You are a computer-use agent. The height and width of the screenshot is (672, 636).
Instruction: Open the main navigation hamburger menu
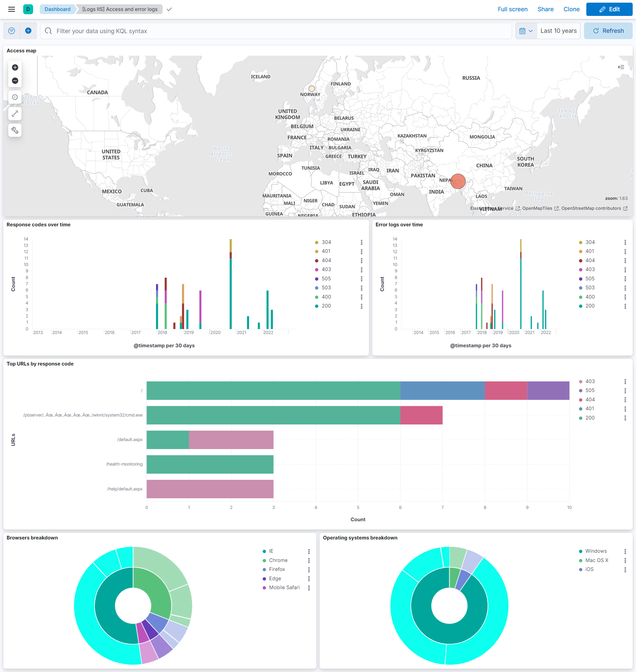pyautogui.click(x=11, y=9)
